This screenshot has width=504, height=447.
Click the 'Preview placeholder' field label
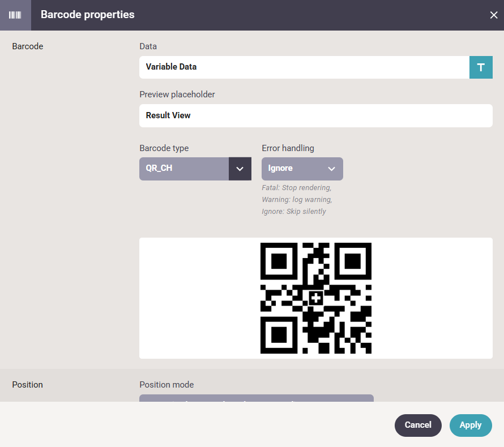click(177, 94)
